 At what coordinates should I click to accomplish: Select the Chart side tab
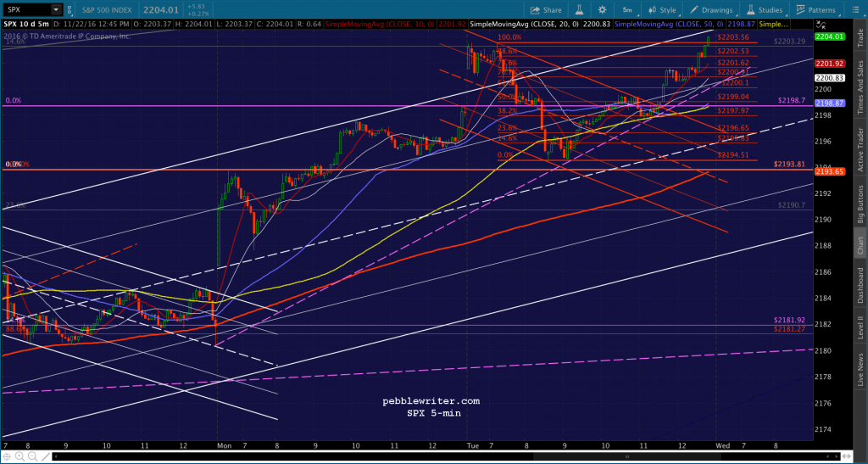[x=861, y=243]
